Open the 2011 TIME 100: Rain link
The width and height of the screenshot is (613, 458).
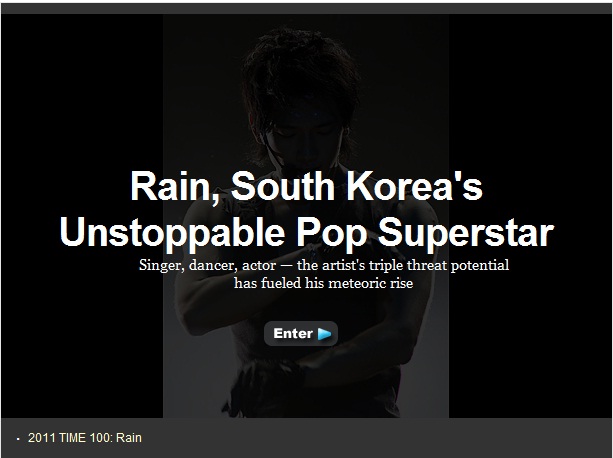pyautogui.click(x=84, y=438)
